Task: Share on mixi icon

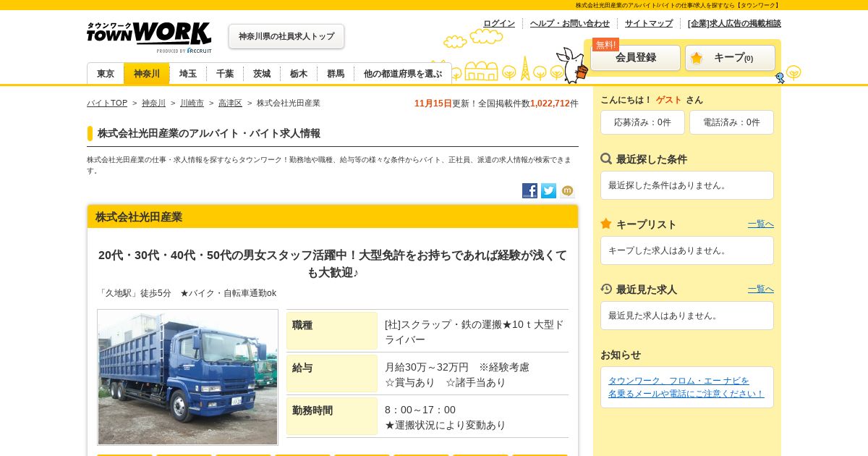Action: 567,191
